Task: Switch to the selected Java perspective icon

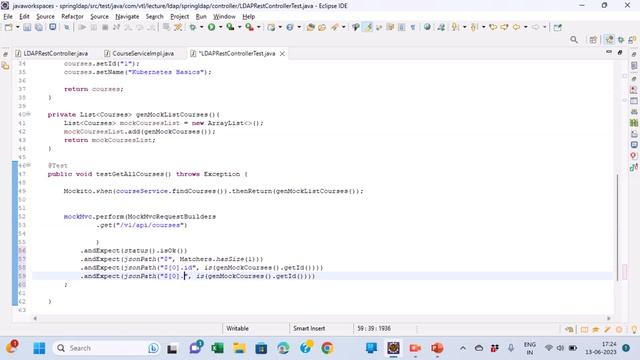Action: point(609,40)
